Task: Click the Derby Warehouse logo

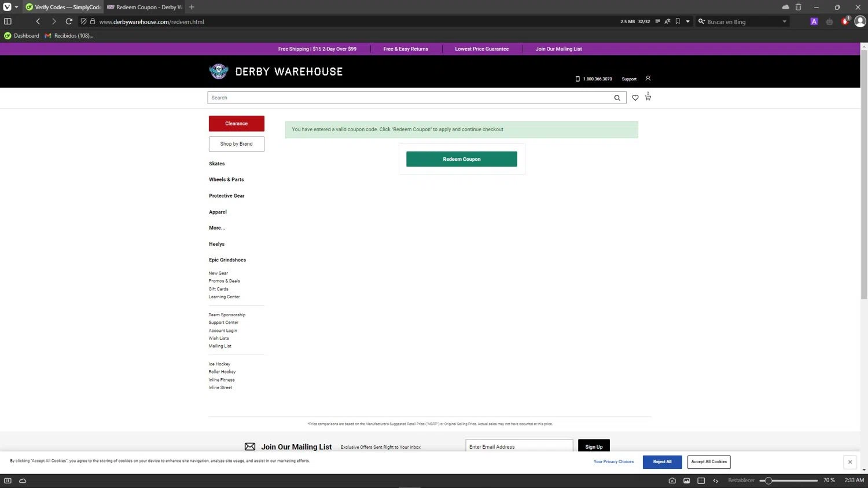Action: [x=276, y=71]
